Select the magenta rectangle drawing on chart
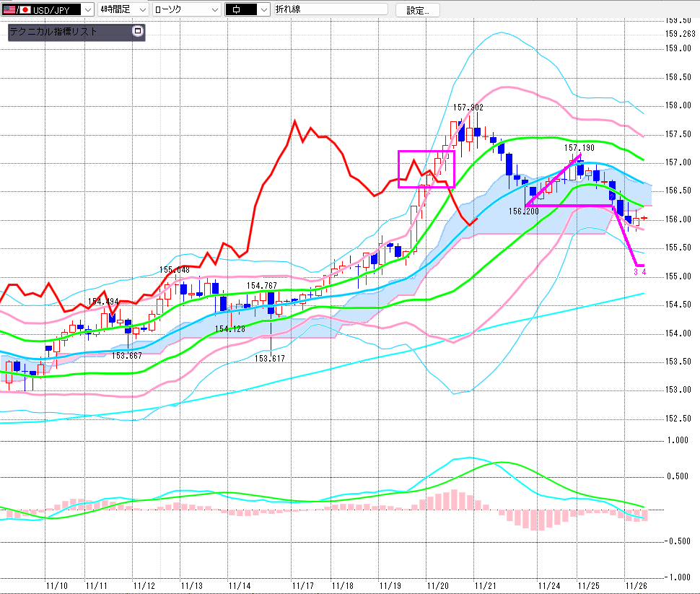This screenshot has width=700, height=594. tap(426, 152)
